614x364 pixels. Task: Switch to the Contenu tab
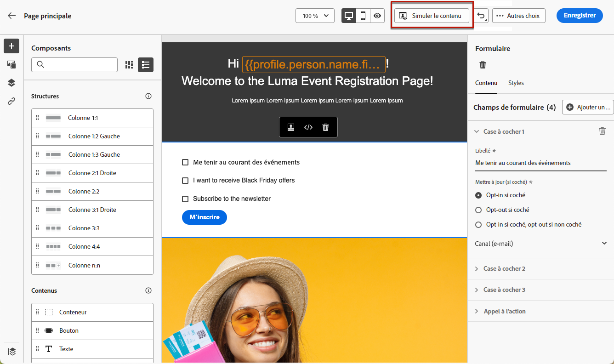(486, 83)
